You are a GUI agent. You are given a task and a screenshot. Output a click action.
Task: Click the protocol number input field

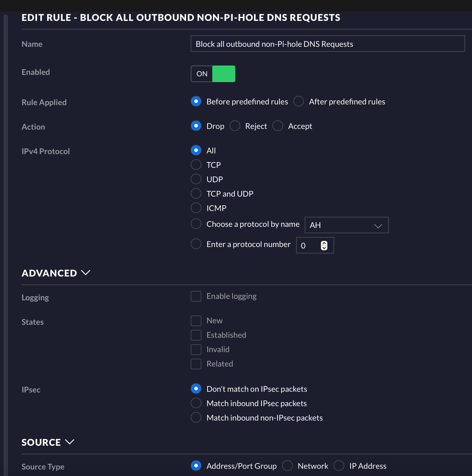(x=315, y=245)
